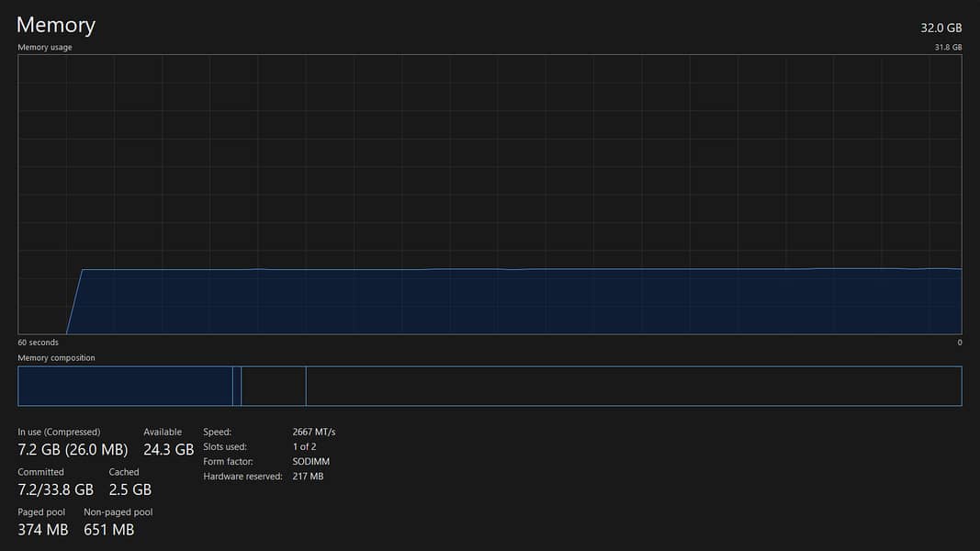Select the In use segment of the composition bar
The image size is (980, 551).
(125, 386)
